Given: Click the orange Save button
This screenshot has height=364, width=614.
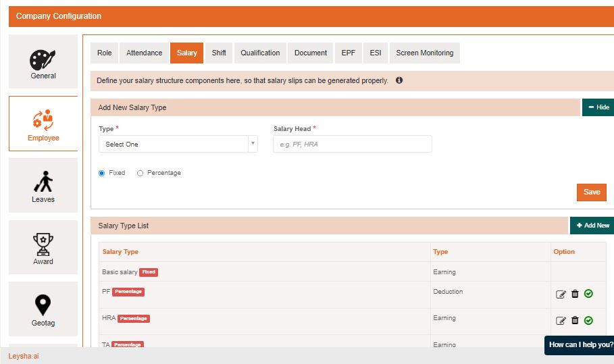Looking at the screenshot, I should click(591, 192).
